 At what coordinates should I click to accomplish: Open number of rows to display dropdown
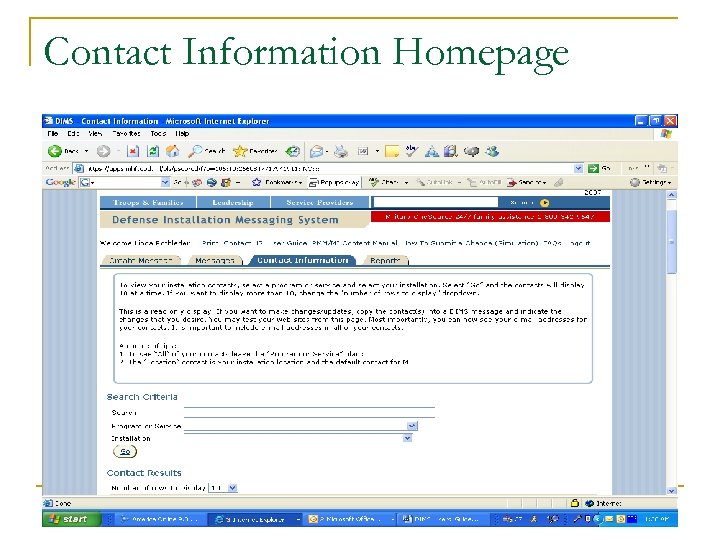click(233, 488)
